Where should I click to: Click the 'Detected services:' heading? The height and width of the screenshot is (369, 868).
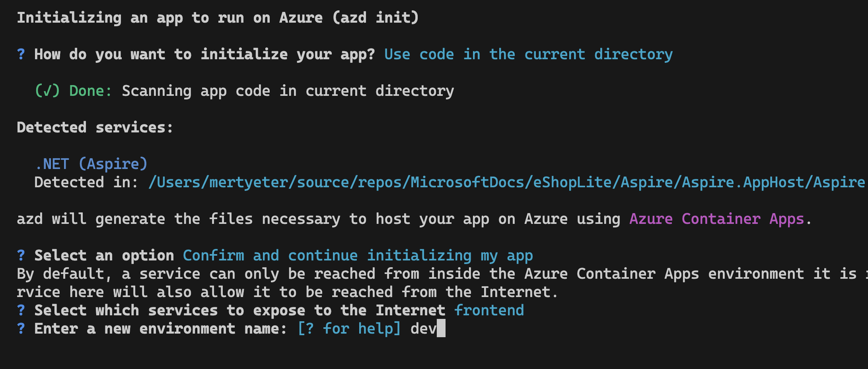(95, 127)
